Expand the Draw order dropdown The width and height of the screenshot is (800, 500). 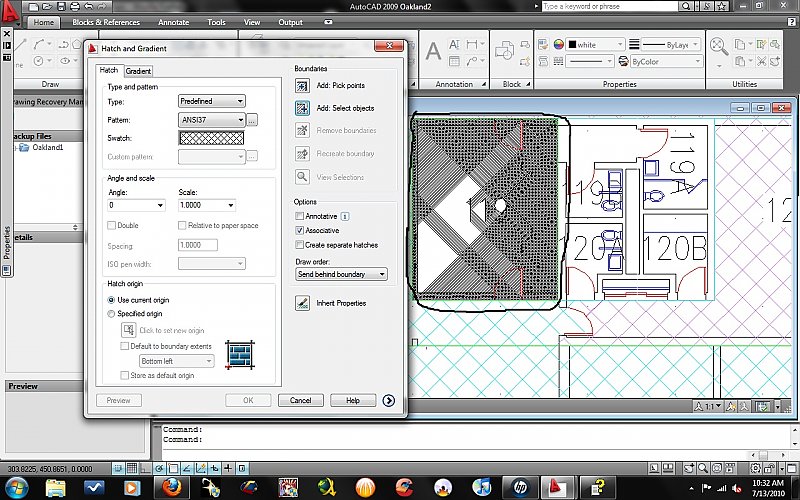341,274
